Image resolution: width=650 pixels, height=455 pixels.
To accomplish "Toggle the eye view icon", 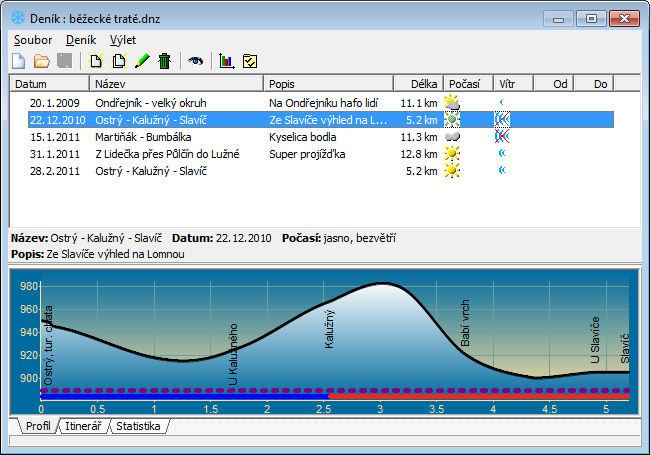I will pyautogui.click(x=195, y=61).
